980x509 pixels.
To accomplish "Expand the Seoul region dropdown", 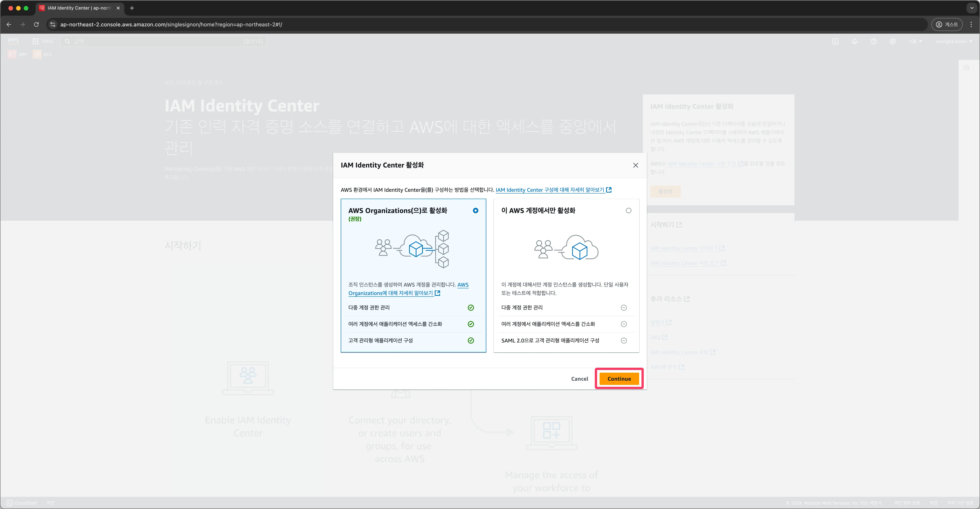I will [915, 41].
